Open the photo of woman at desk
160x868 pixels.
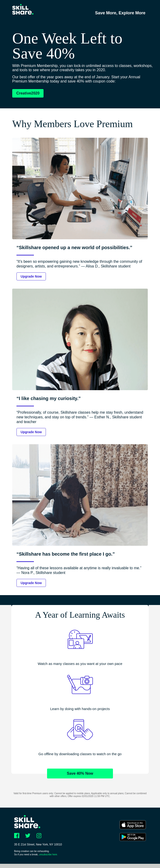(80, 188)
